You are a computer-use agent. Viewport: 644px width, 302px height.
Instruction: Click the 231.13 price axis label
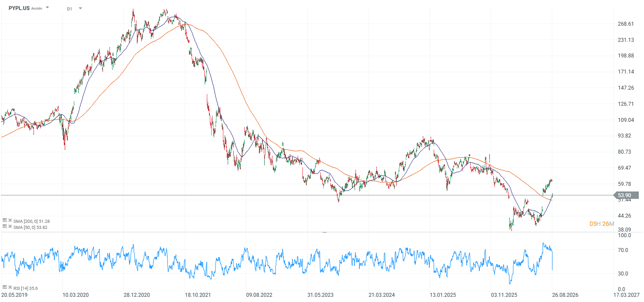pos(625,40)
